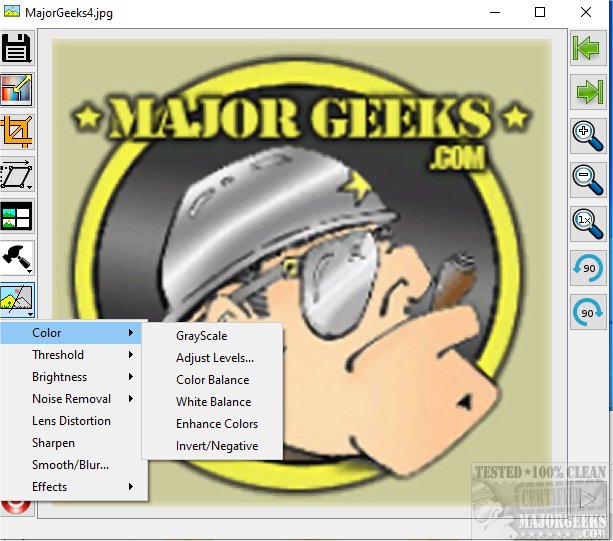This screenshot has width=613, height=541.
Task: Choose Enhance Colors
Action: pos(212,424)
